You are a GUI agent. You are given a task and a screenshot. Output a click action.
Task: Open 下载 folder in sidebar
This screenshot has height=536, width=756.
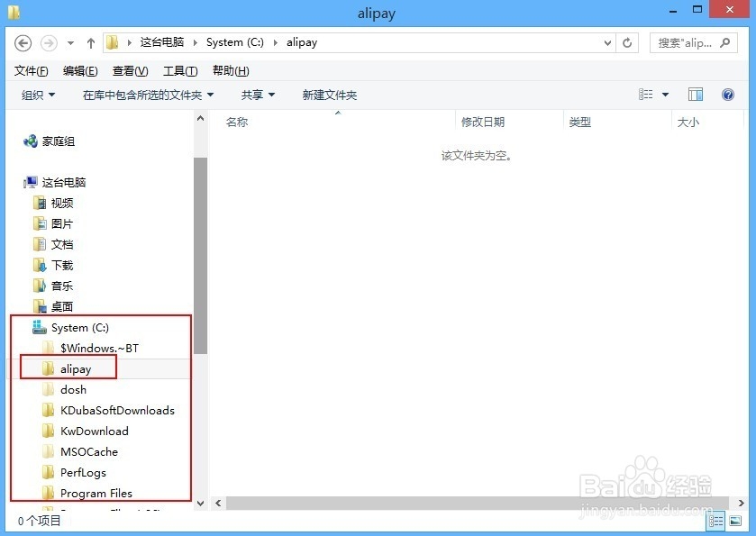53,265
